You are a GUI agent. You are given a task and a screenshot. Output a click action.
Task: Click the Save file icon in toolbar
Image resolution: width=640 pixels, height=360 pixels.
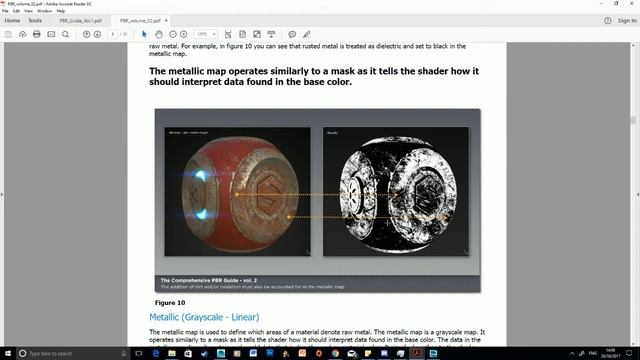click(x=8, y=34)
